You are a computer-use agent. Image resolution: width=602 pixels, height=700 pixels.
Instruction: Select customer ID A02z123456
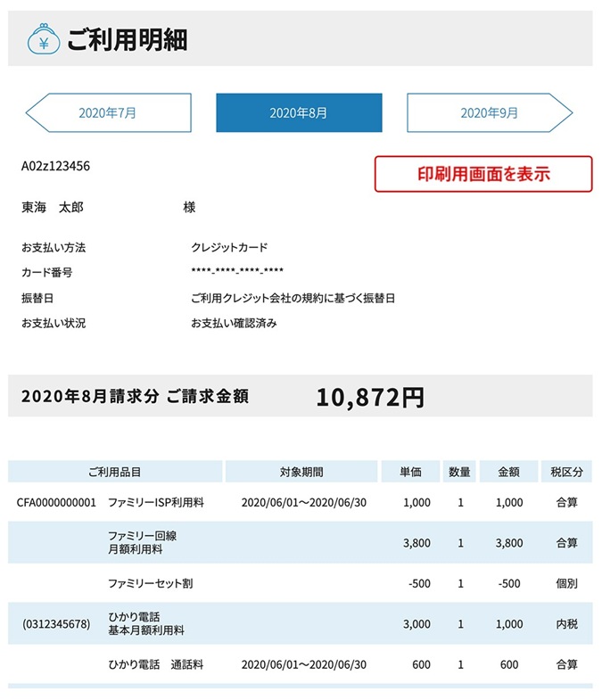tap(55, 166)
